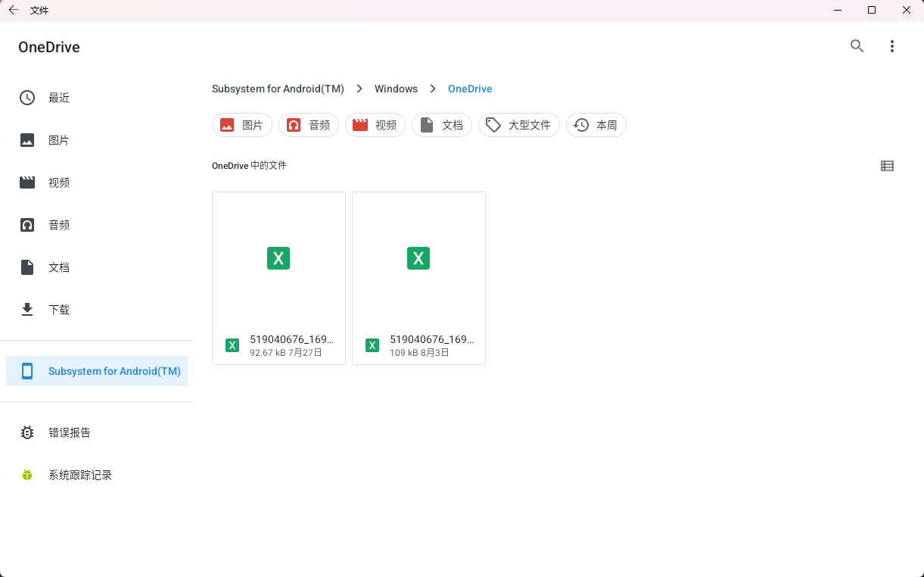Click the search magnifier icon

pyautogui.click(x=857, y=46)
